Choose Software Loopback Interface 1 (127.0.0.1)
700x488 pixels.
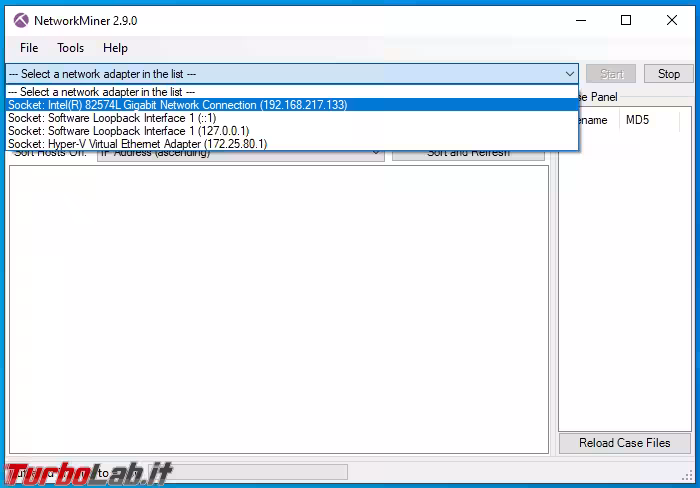[x=292, y=131]
